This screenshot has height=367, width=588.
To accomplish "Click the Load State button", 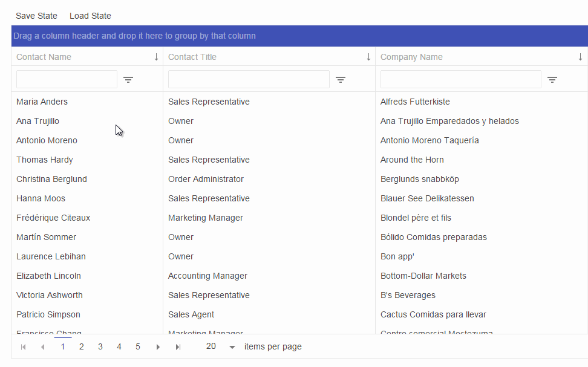I will tap(90, 16).
